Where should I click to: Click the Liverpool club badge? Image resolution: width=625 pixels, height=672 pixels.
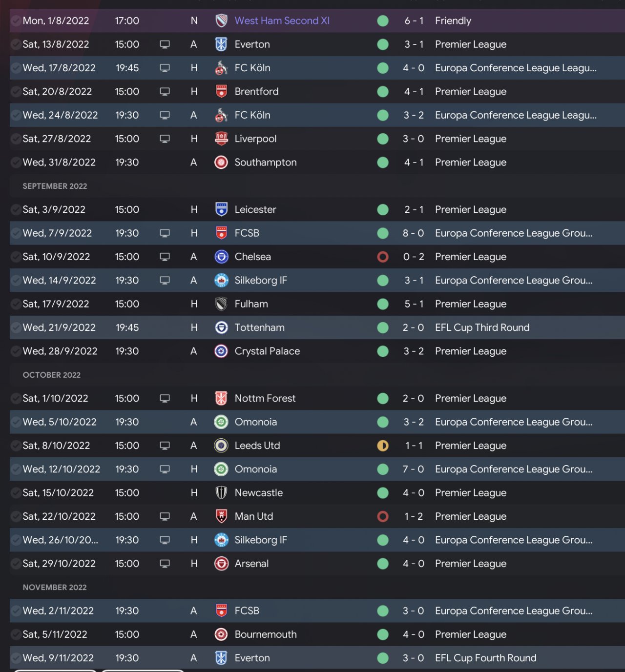[x=221, y=139]
